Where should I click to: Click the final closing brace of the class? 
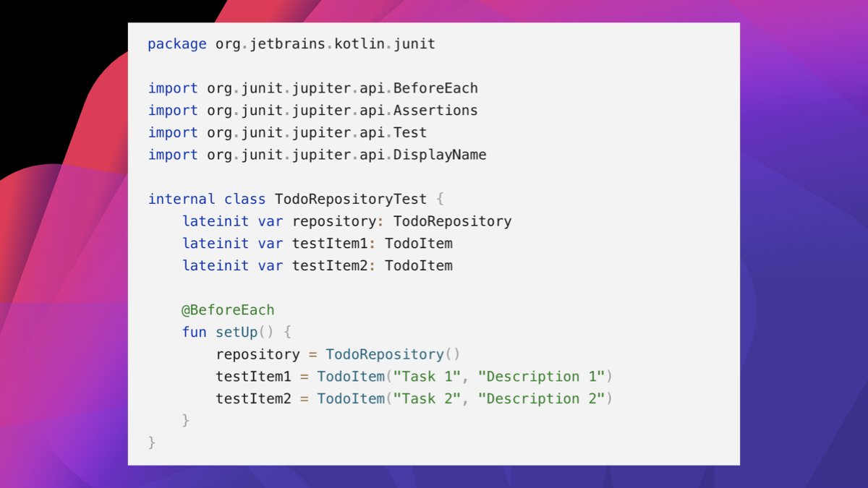[x=151, y=442]
